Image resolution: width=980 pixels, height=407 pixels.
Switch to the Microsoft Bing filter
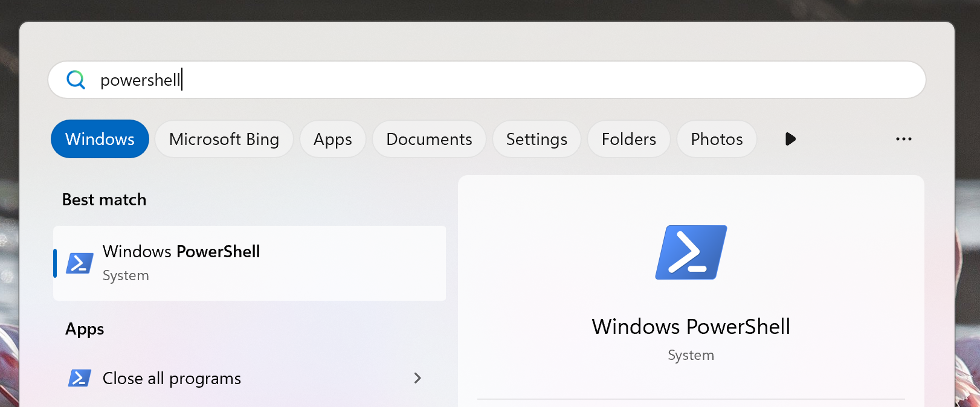point(224,139)
